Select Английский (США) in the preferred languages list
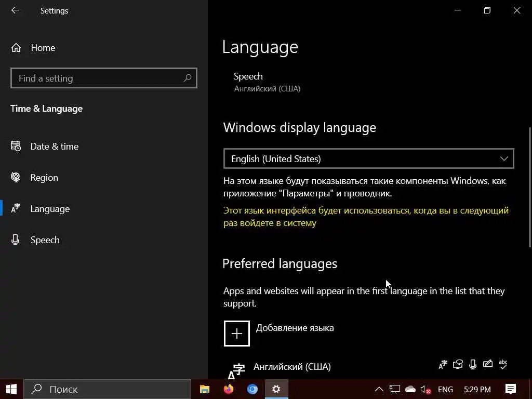The image size is (532, 399). (x=369, y=367)
